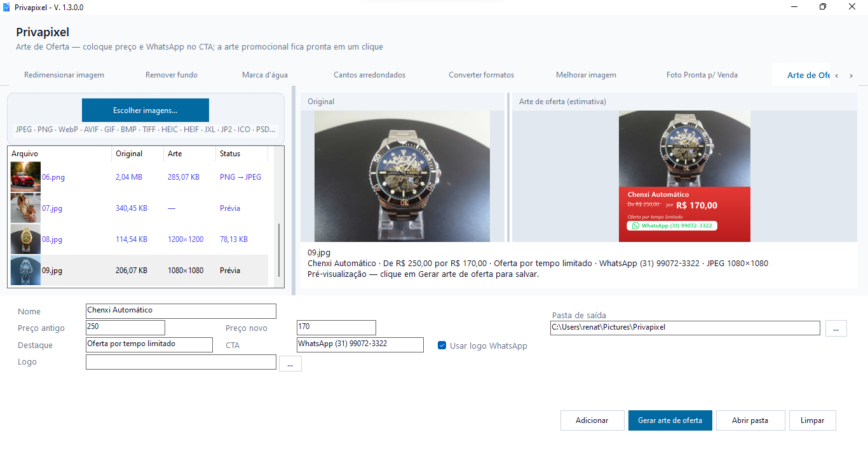The height and width of the screenshot is (456, 868).
Task: Sort by the Original column header
Action: [x=137, y=154]
